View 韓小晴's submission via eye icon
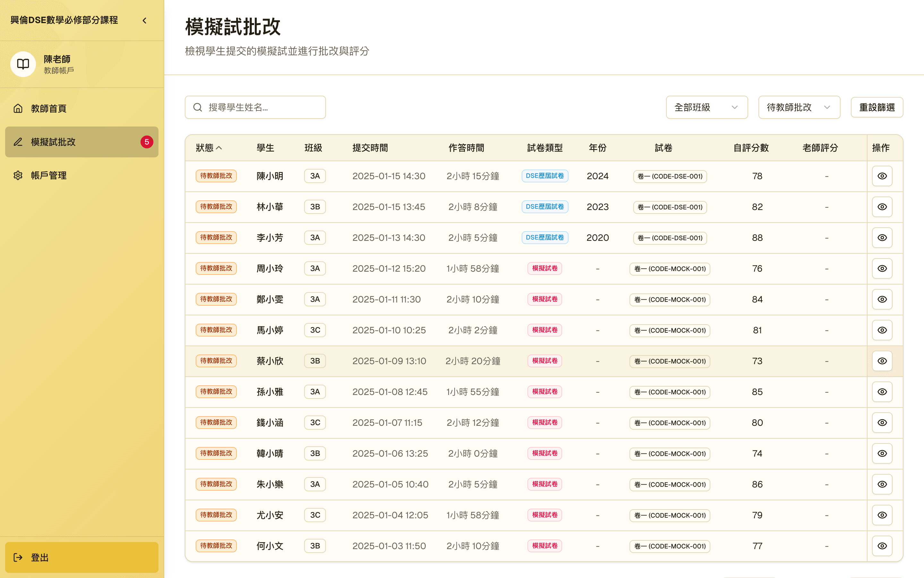Image resolution: width=924 pixels, height=578 pixels. [882, 453]
